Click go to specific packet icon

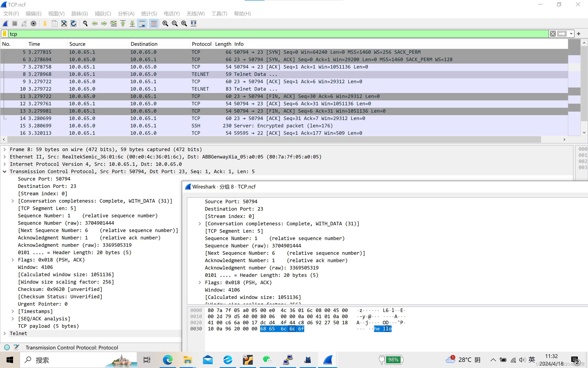(x=114, y=24)
